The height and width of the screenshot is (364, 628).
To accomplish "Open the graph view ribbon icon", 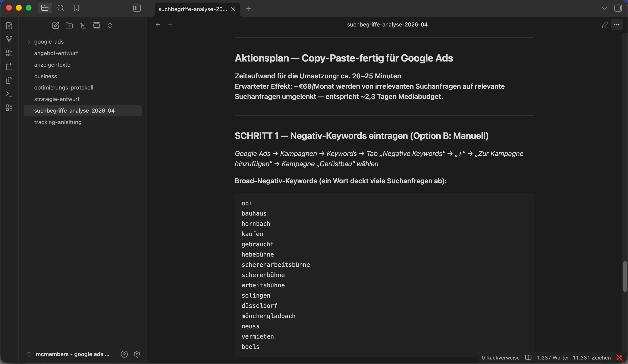I will 9,39.
